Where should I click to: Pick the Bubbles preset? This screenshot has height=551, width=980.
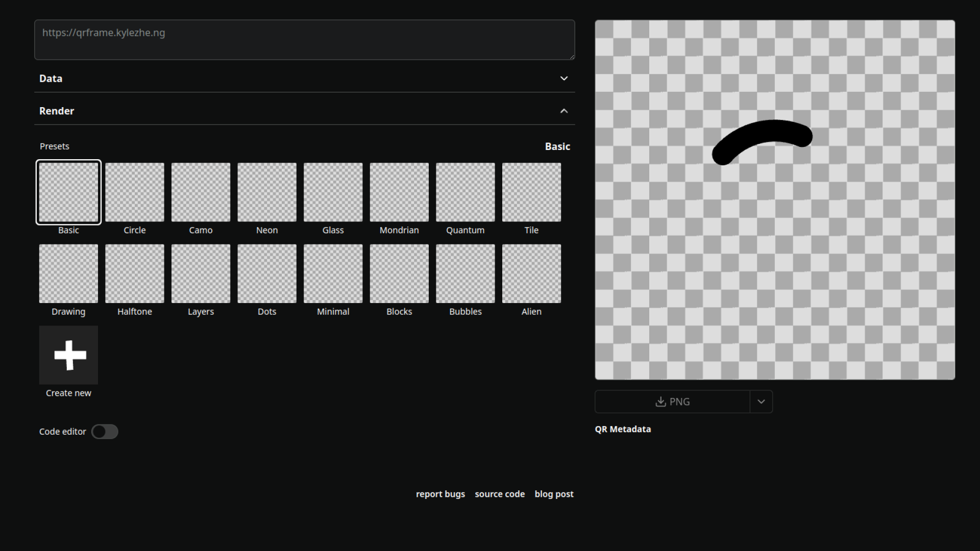tap(465, 273)
